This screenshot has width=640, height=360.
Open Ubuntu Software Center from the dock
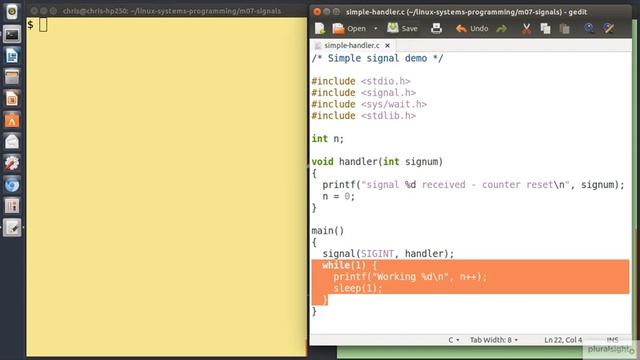point(12,120)
